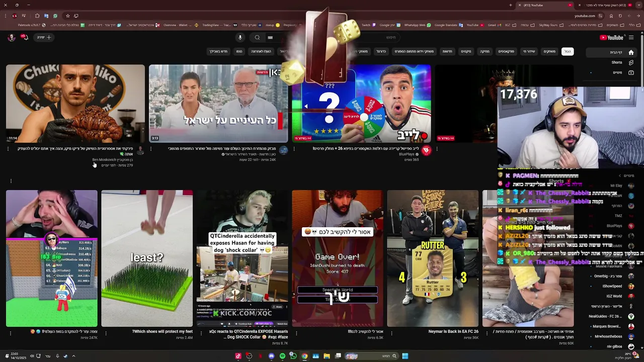Select the כדורגל (Football) chip
The height and width of the screenshot is (362, 644).
381,51
